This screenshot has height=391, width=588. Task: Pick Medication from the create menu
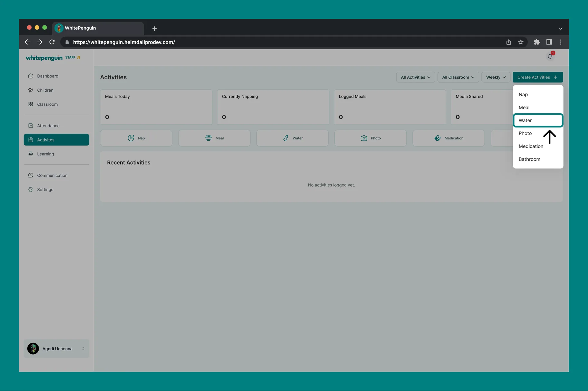point(538,146)
